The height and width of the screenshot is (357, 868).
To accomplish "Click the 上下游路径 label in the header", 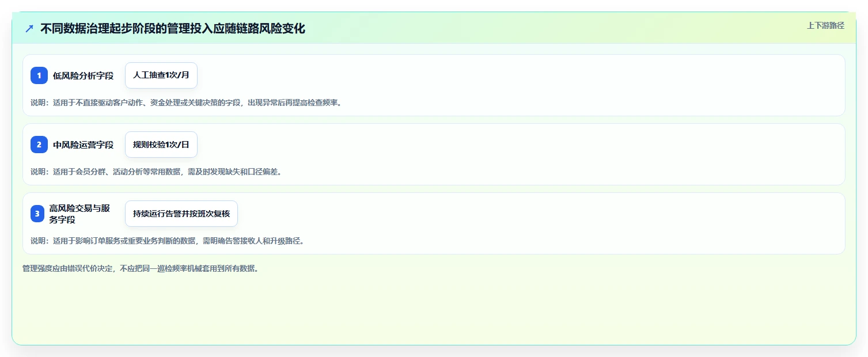I will 825,25.
